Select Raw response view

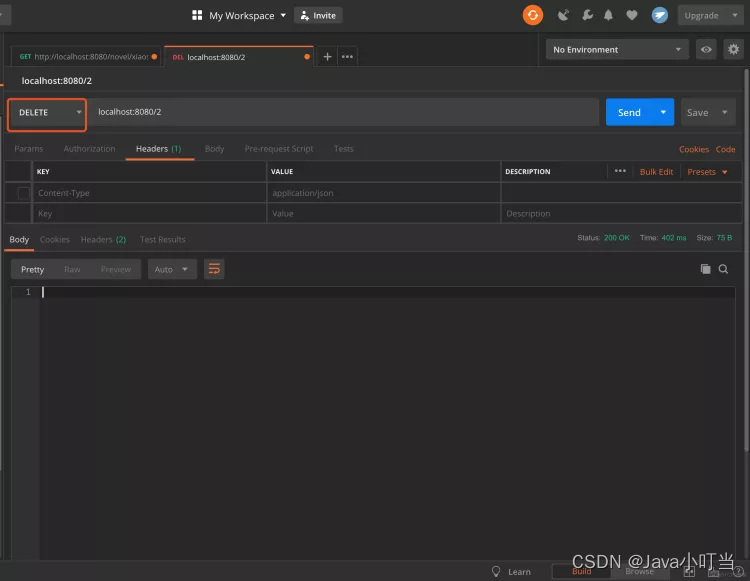[x=72, y=269]
